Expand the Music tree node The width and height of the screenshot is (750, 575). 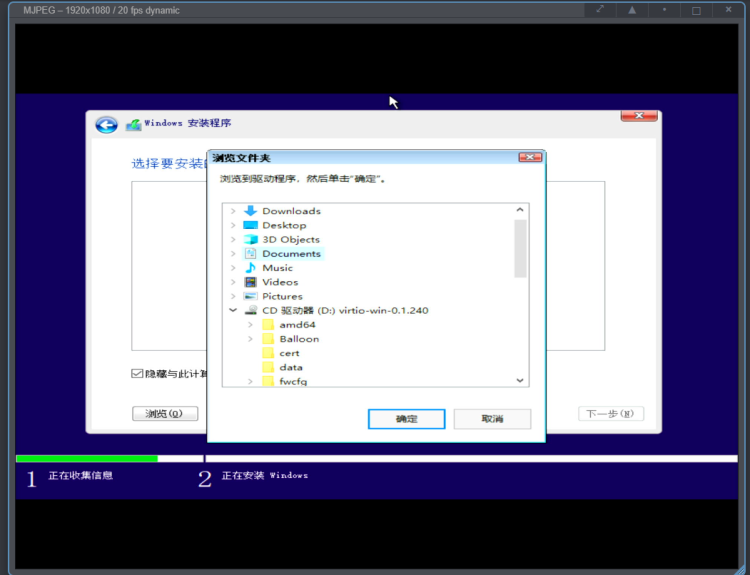233,268
